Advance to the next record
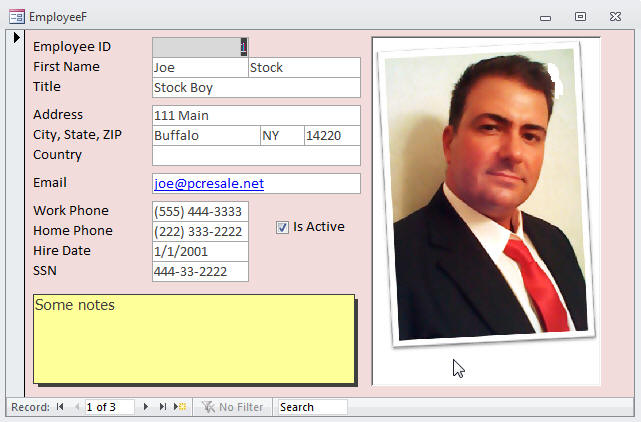The width and height of the screenshot is (641, 422). (146, 407)
